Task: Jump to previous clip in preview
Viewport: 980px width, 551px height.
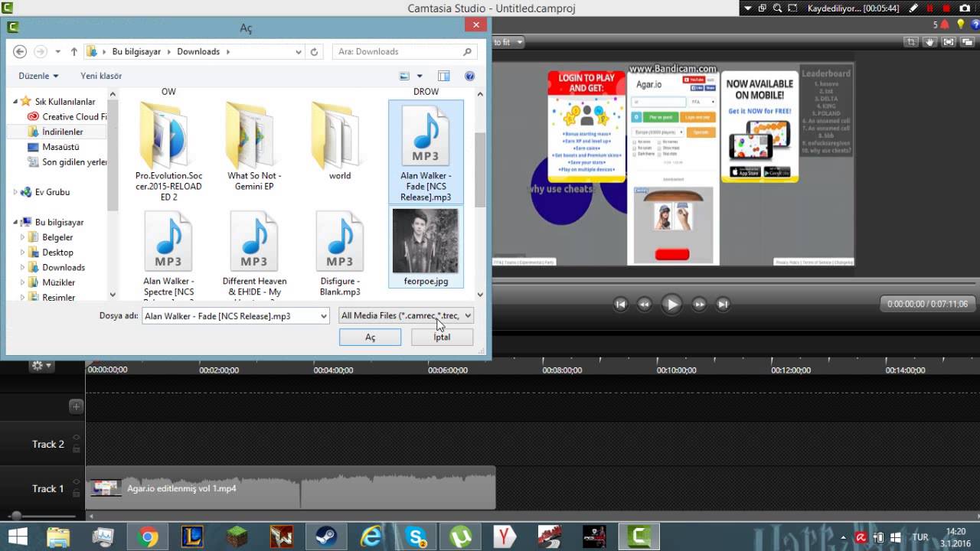Action: [621, 305]
